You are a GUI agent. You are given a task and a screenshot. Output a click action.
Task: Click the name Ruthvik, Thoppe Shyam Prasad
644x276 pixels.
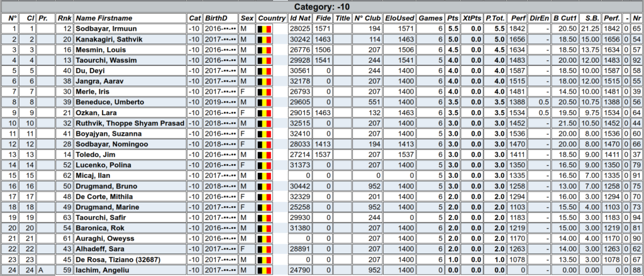tap(131, 123)
